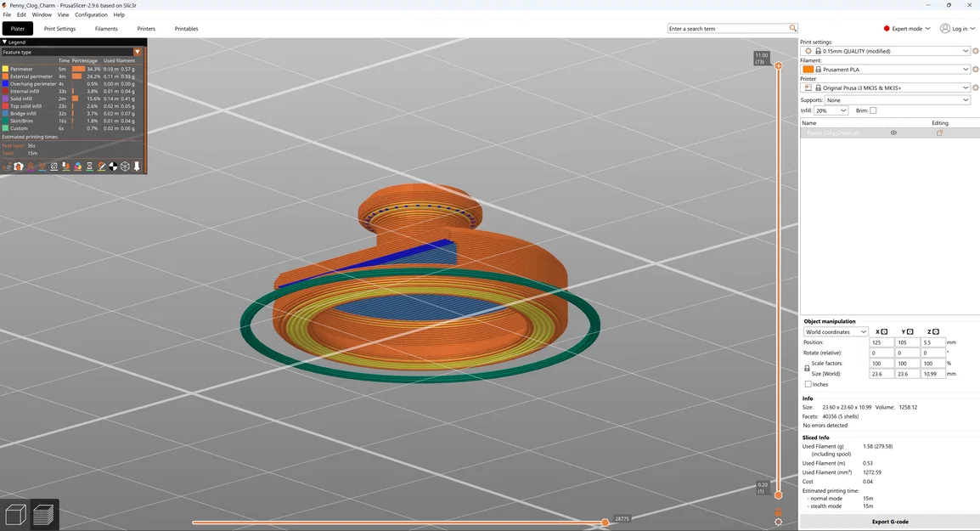Screen dimensions: 980x531
Task: Switch to the 3D editor cube view
Action: click(15, 515)
